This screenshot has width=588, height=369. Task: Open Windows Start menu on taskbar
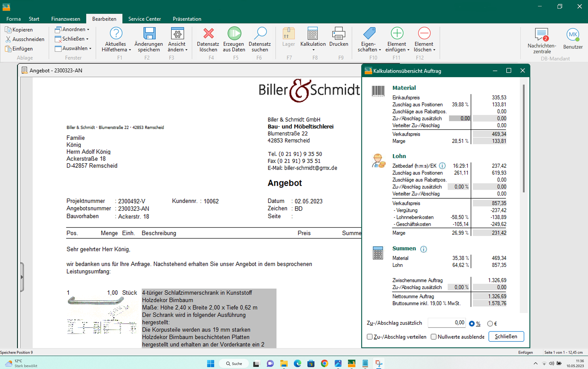pyautogui.click(x=211, y=363)
